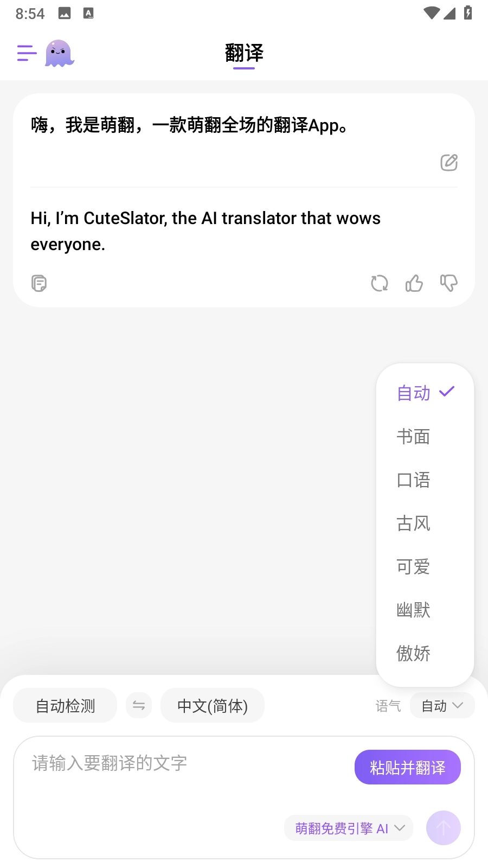Select the 幽默 tone style
The image size is (488, 868).
413,610
